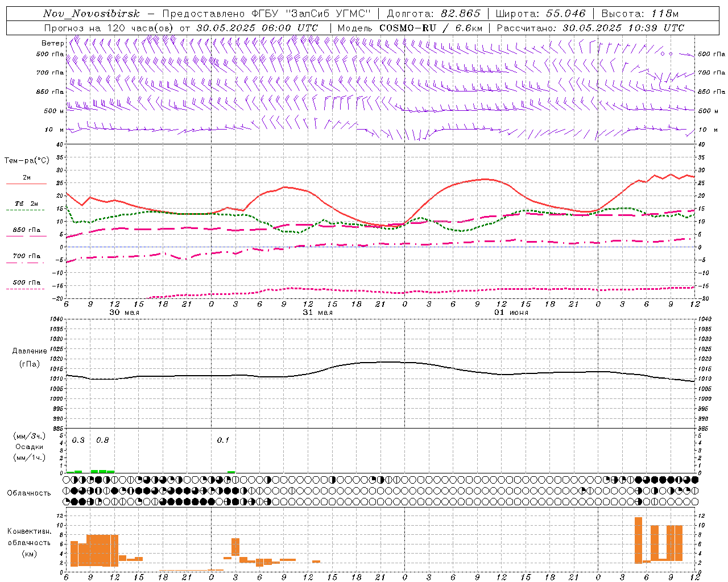728x582 pixels.
Task: Click the 31 мая date label
Action: [317, 313]
